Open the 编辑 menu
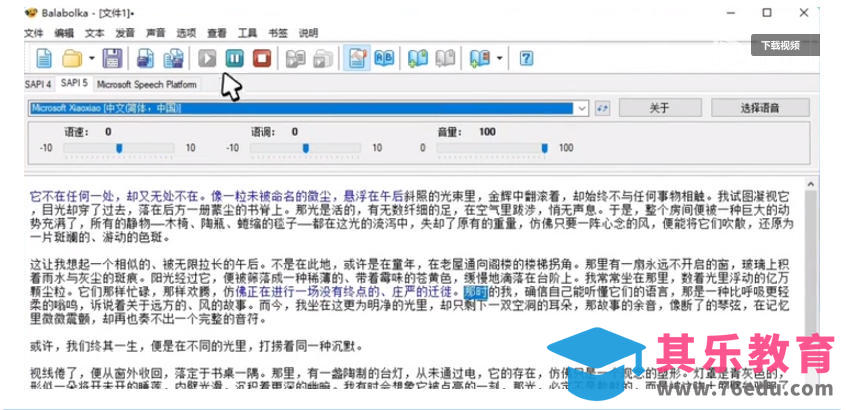 [64, 33]
